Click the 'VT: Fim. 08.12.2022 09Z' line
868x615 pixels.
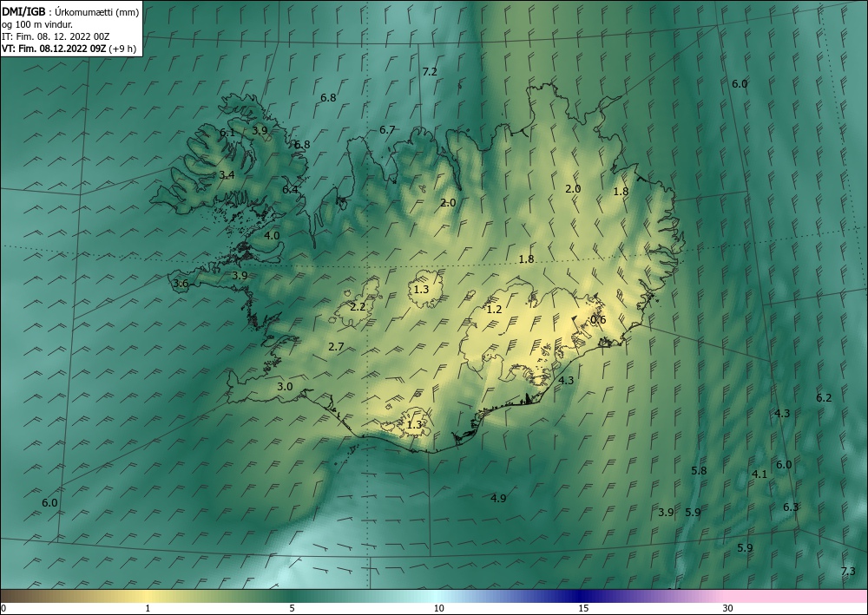pyautogui.click(x=54, y=49)
